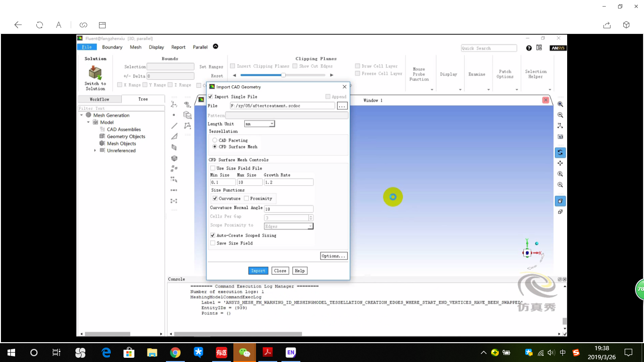Image resolution: width=644 pixels, height=362 pixels.
Task: Select the face zone selection filter icon
Action: click(x=174, y=148)
